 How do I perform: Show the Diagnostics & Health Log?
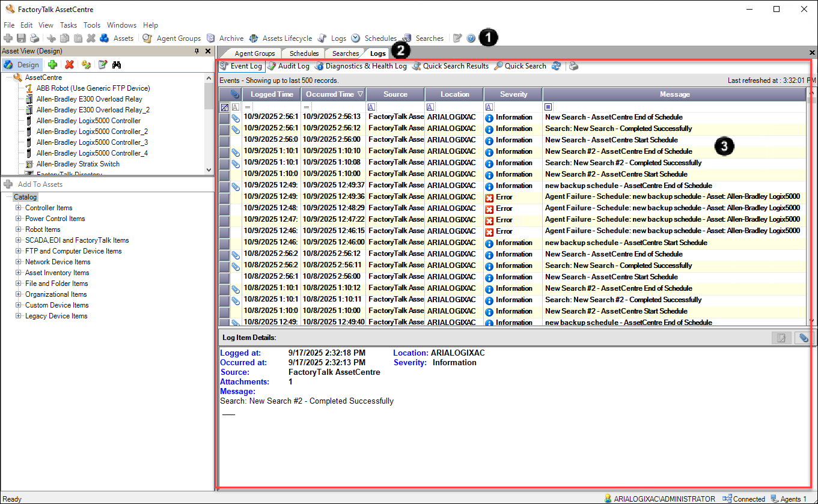(361, 66)
